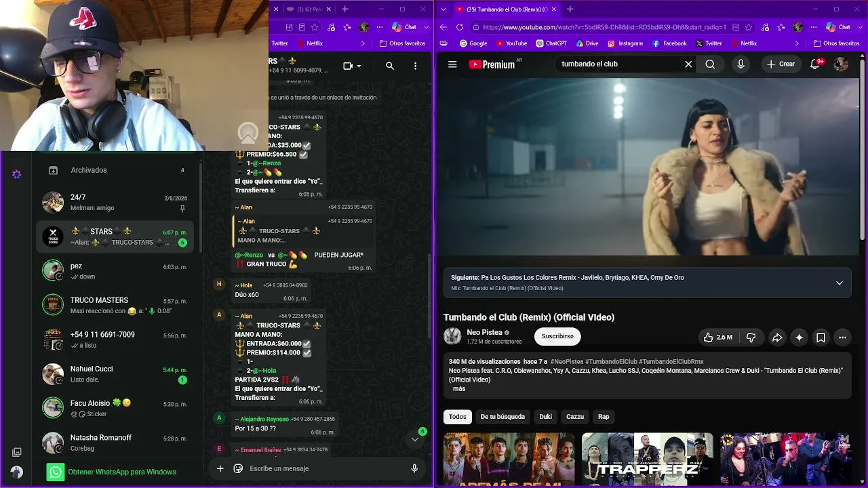Expand video description with más
This screenshot has width=868, height=488.
point(459,389)
